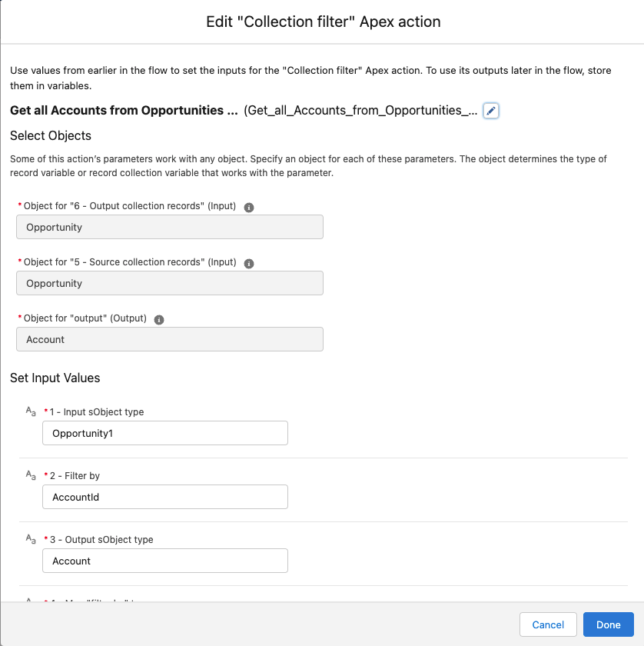Click the info icon beside Output collection records
Screen dimensions: 644x646
pyautogui.click(x=248, y=206)
